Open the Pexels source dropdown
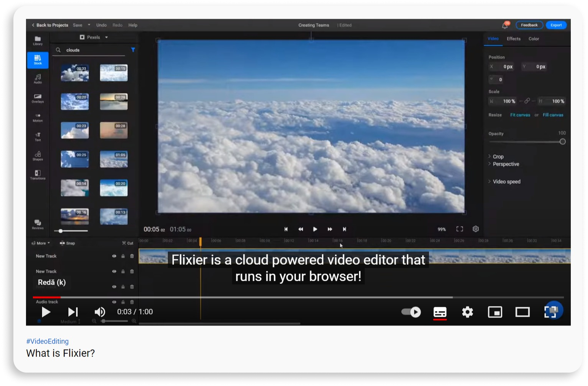This screenshot has width=588, height=386. pos(94,37)
